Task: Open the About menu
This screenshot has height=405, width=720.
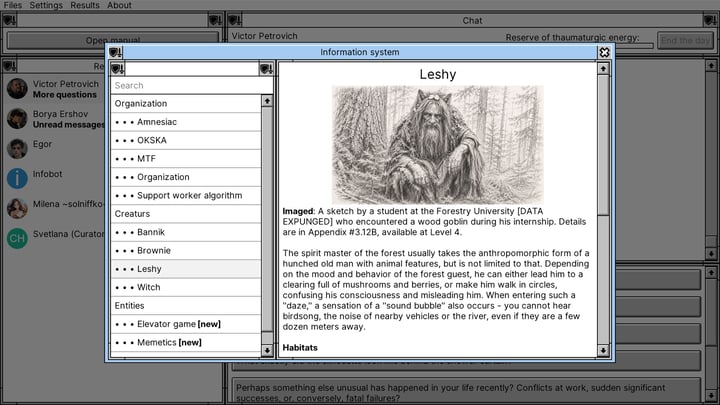Action: 119,5
